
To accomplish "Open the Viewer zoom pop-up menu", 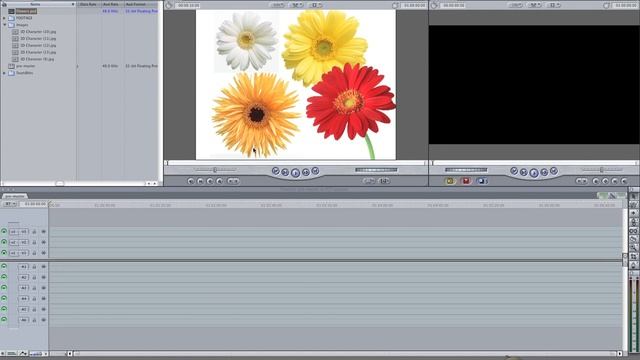I will coord(278,5).
